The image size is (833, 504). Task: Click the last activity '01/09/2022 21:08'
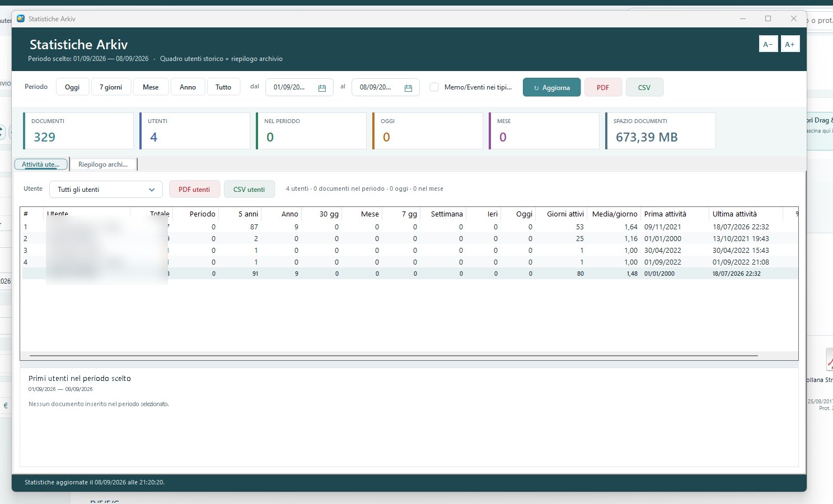click(741, 262)
